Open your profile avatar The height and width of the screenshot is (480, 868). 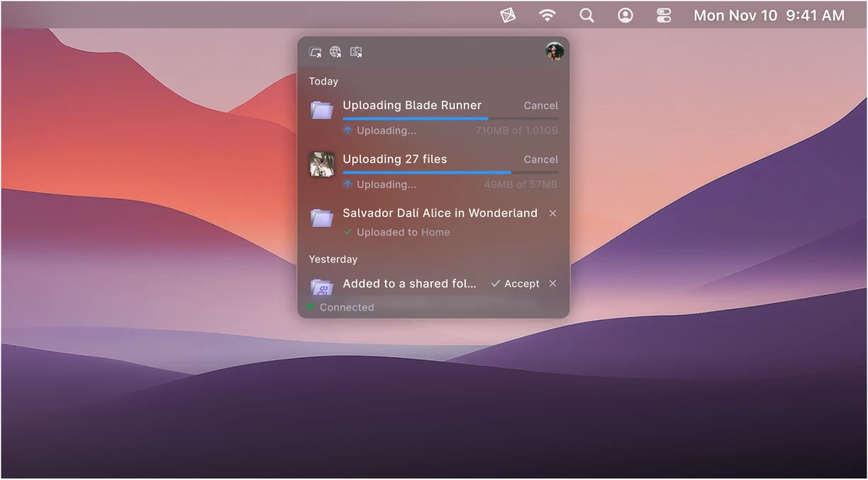point(555,51)
